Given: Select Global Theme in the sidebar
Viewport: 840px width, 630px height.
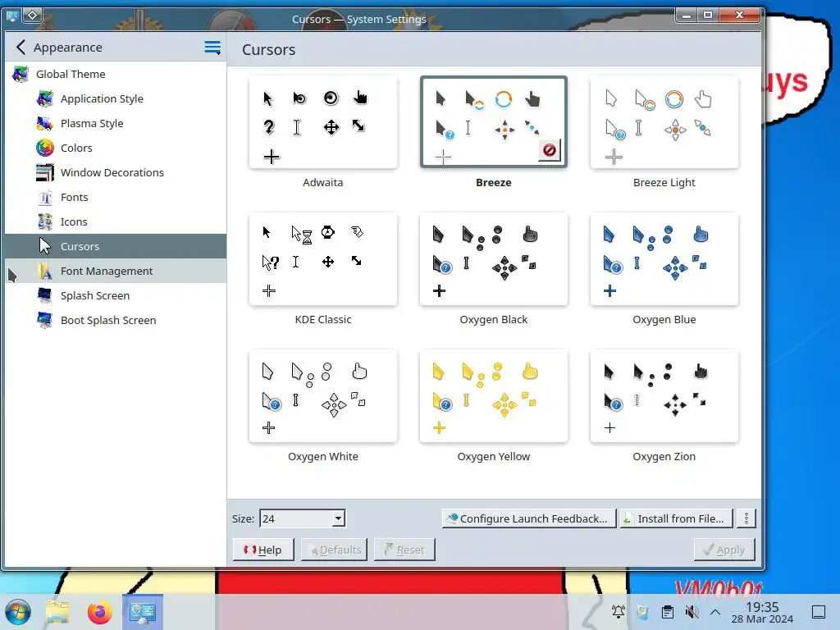Looking at the screenshot, I should point(116,74).
